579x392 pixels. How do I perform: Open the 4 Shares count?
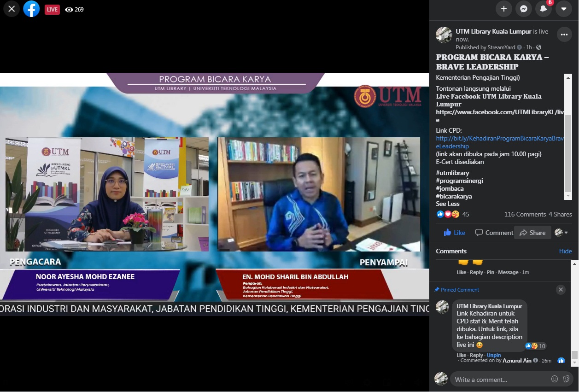(560, 214)
